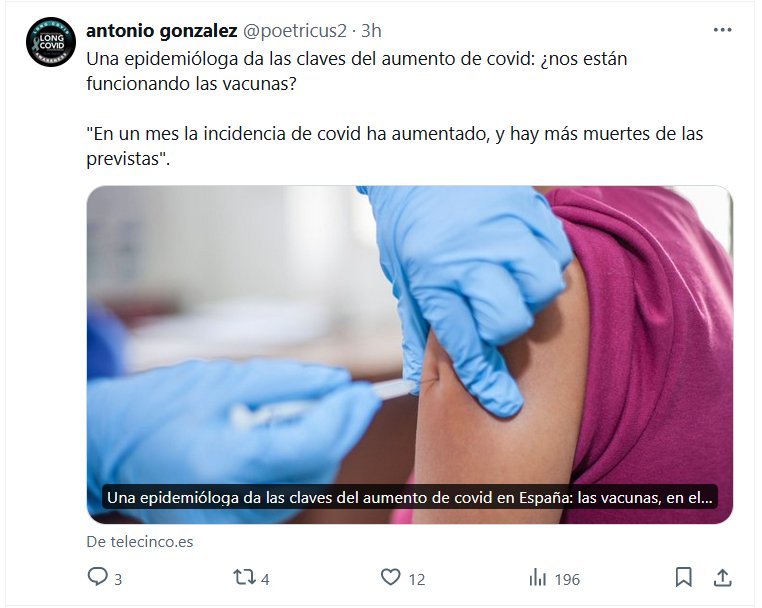
Task: Click the 196 views count
Action: click(x=567, y=579)
